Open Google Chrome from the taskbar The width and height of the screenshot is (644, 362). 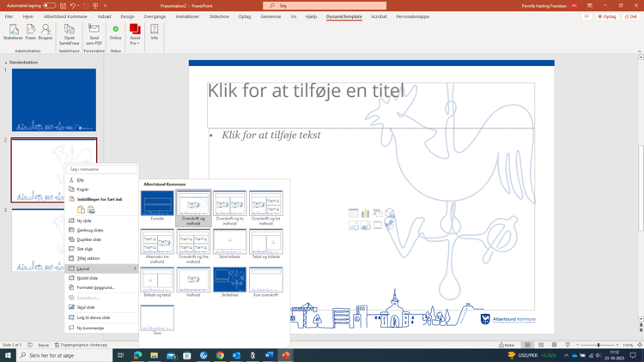220,355
